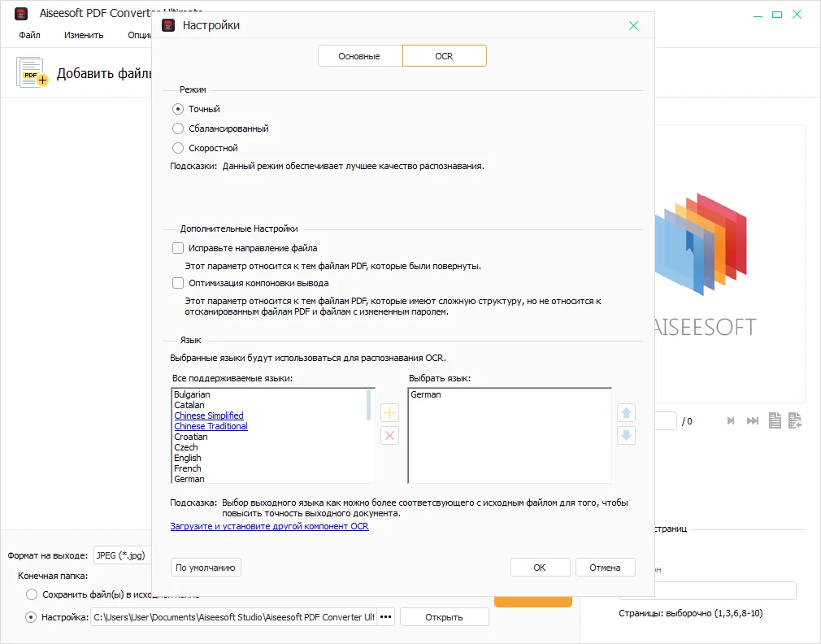Close the Настройки dialog
Image resolution: width=821 pixels, height=644 pixels.
(x=633, y=26)
